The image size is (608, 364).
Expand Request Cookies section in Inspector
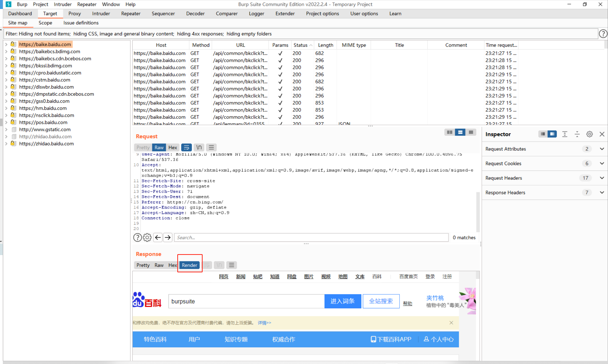click(602, 163)
